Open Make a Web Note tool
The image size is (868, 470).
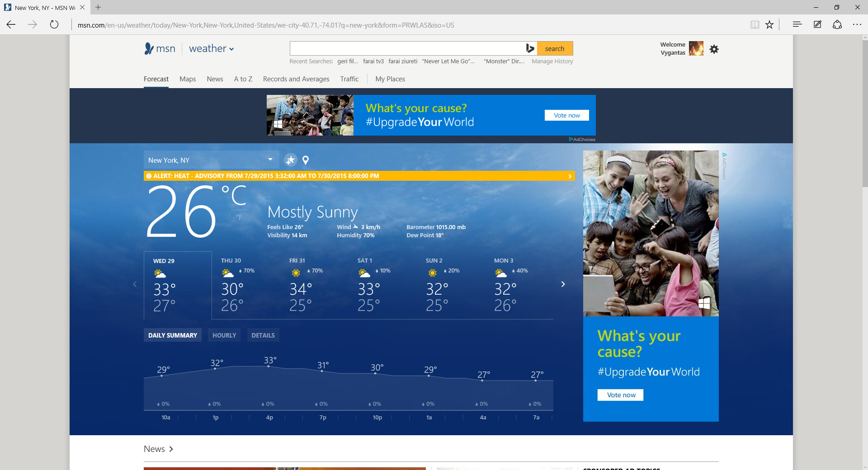pos(817,25)
